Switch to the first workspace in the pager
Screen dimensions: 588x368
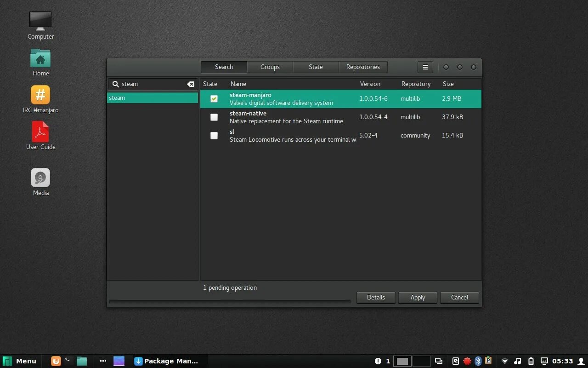[x=402, y=361]
